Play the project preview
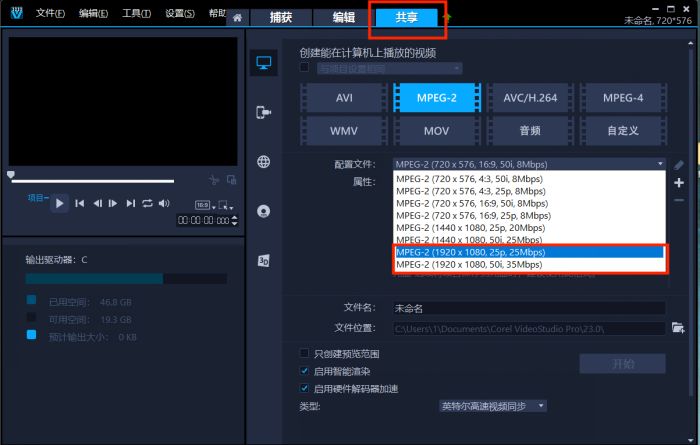 59,204
